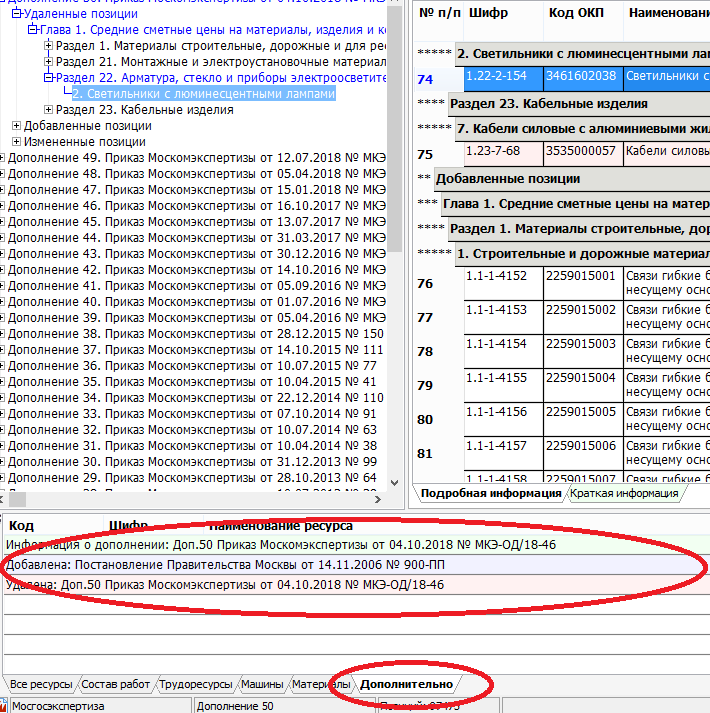
Task: Expand Дополнение 49 tree node
Action: point(1,158)
